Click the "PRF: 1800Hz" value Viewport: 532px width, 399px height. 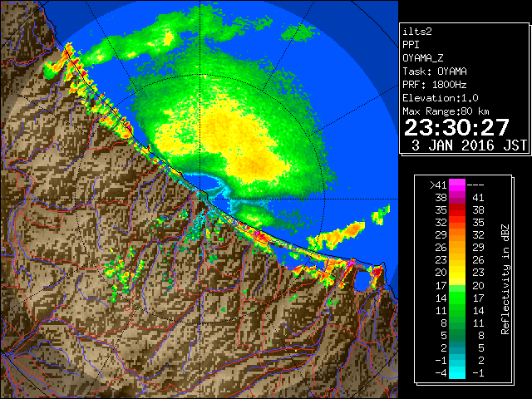point(434,85)
